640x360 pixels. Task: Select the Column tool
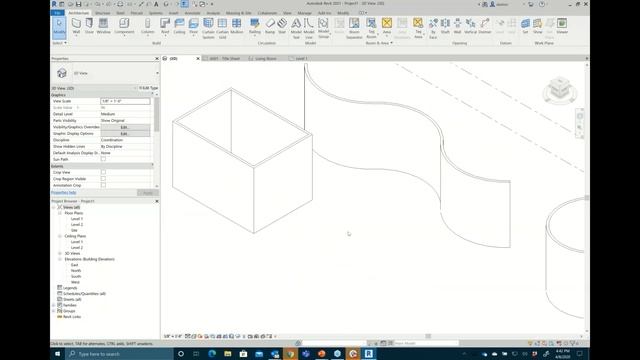pos(147,26)
